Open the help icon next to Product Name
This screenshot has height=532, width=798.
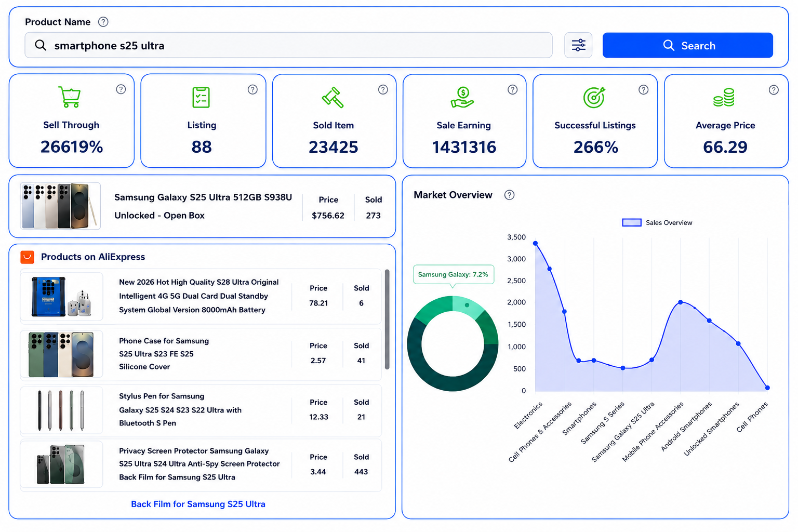(x=103, y=22)
